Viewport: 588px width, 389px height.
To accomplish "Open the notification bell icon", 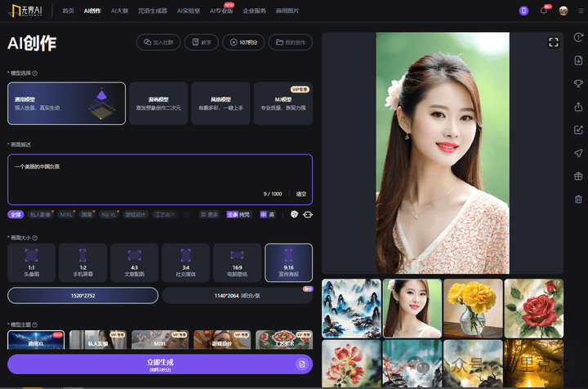I will (x=544, y=11).
